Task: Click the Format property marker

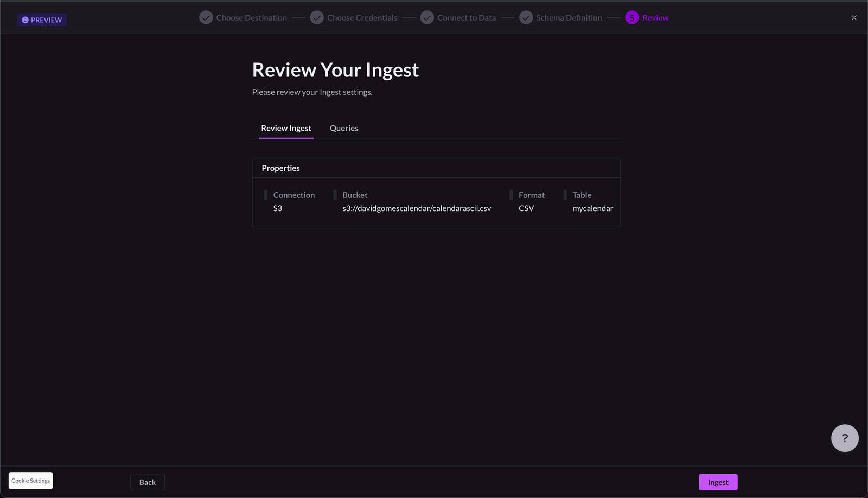Action: 510,194
